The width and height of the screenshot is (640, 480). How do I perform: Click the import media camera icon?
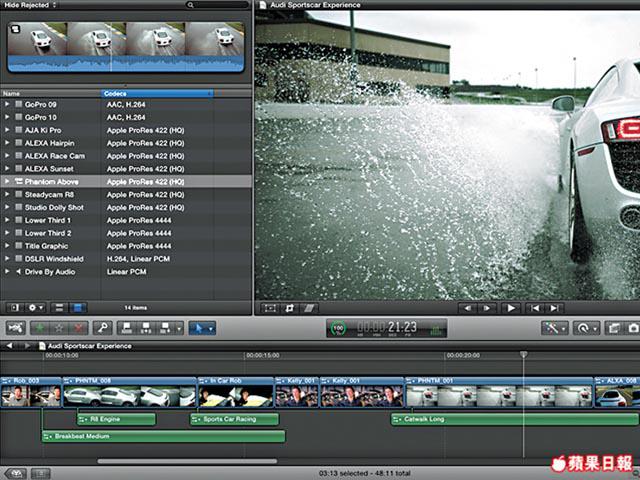click(x=16, y=328)
